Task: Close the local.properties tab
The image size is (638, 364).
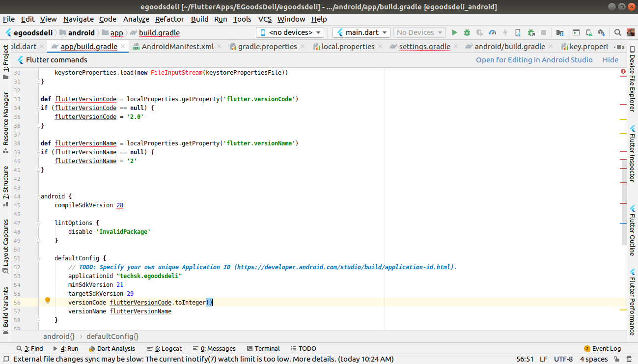Action: pos(380,47)
